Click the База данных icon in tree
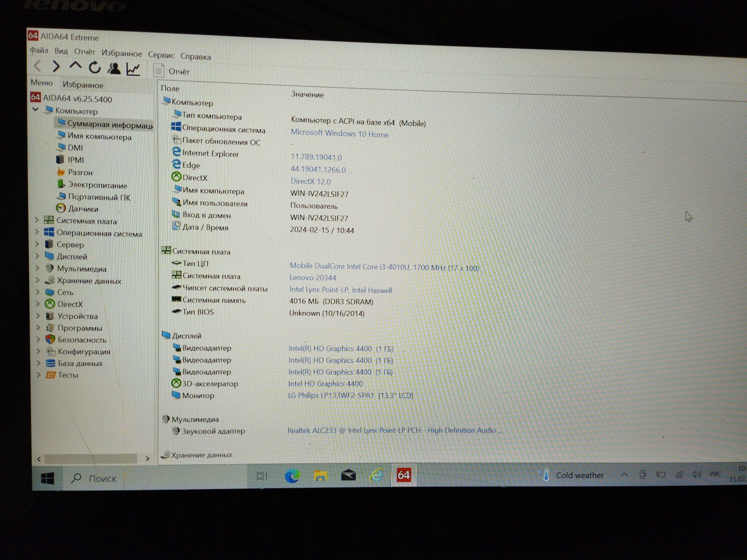This screenshot has height=560, width=747. coord(51,363)
